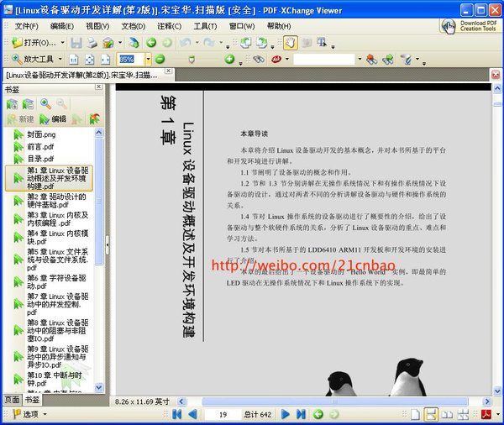The height and width of the screenshot is (425, 504).
Task: Toggle facing pages layout icon
Action: tap(447, 415)
